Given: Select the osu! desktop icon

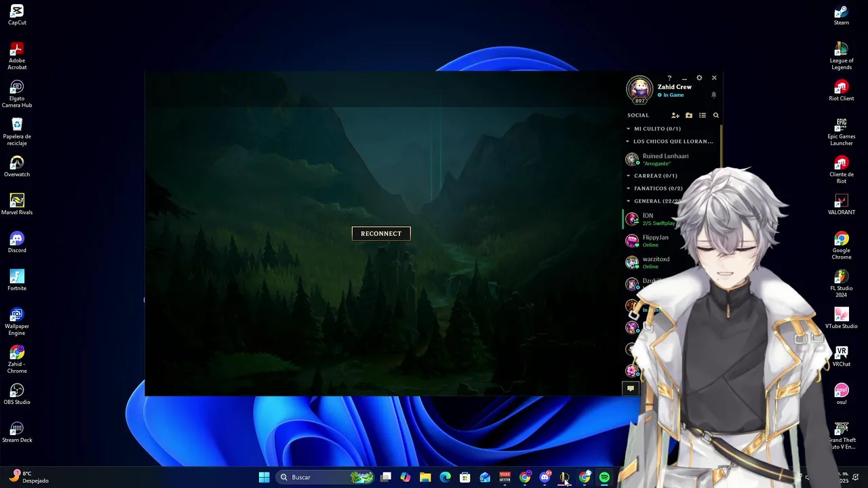Looking at the screenshot, I should click(x=842, y=394).
